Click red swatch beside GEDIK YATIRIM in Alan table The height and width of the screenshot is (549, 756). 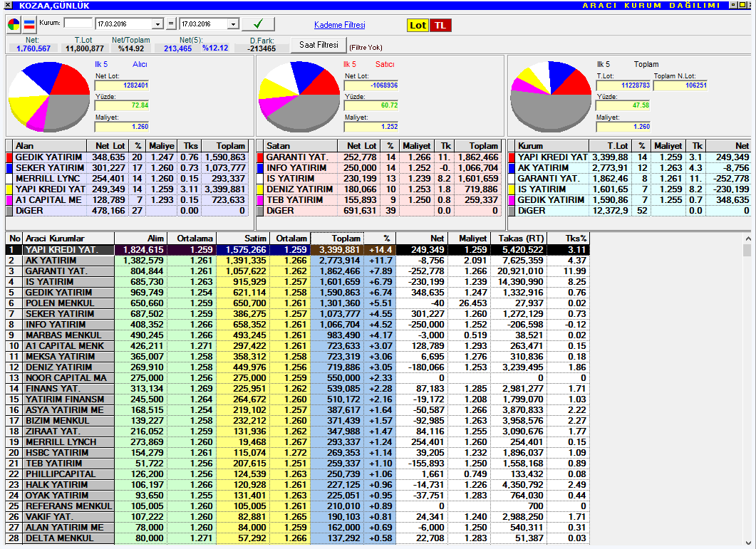9,157
